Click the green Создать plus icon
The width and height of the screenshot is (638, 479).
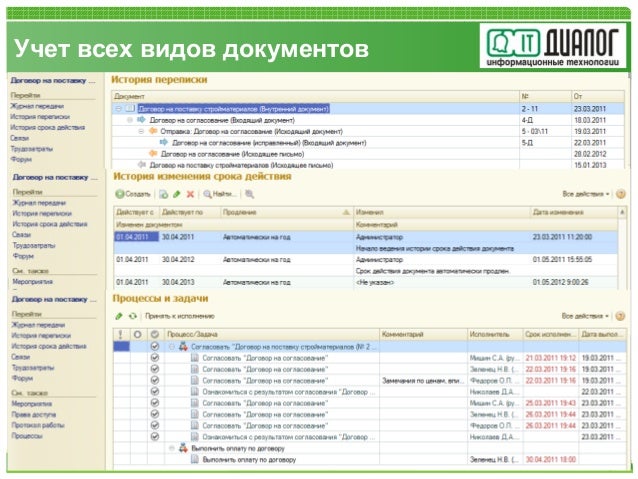tap(120, 194)
